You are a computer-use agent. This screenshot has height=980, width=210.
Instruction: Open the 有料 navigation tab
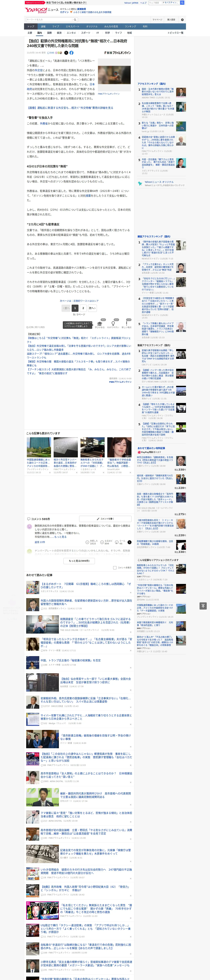point(145,27)
